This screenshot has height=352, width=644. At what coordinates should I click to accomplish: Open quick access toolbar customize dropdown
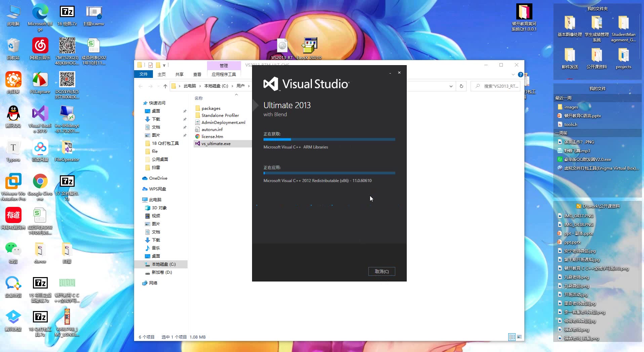pos(164,65)
